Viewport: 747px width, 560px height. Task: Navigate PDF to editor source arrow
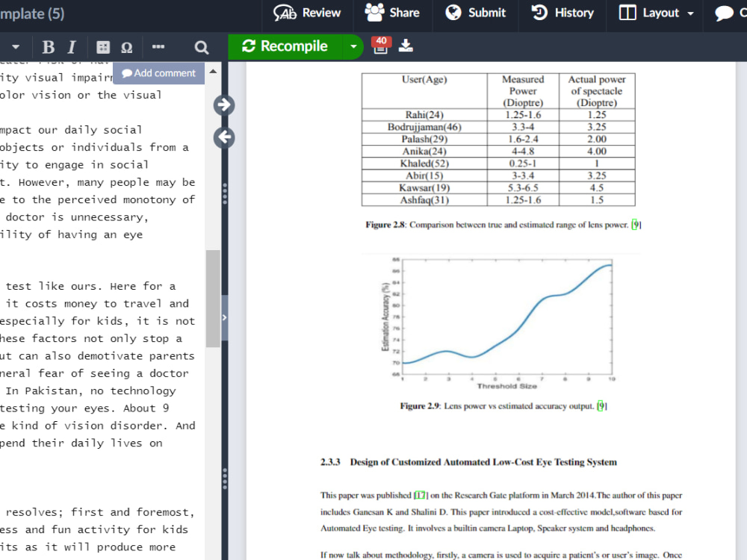[x=223, y=137]
